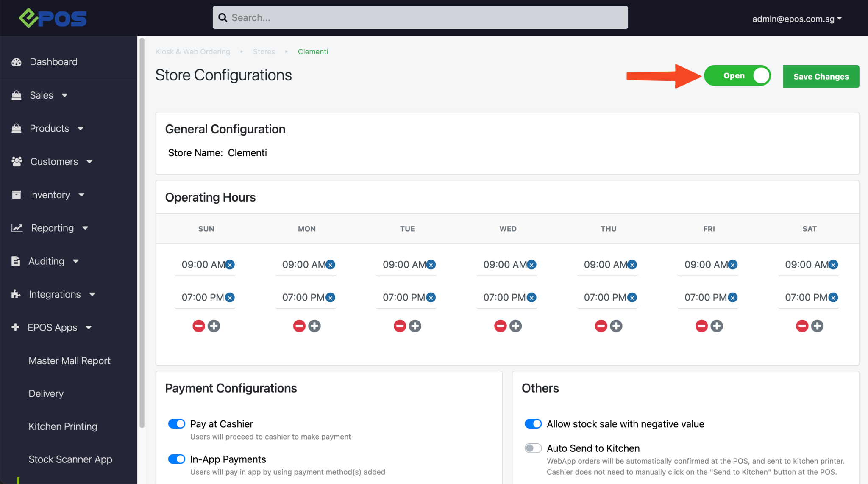Viewport: 868px width, 484px height.
Task: Disable Pay at Cashier
Action: [177, 423]
